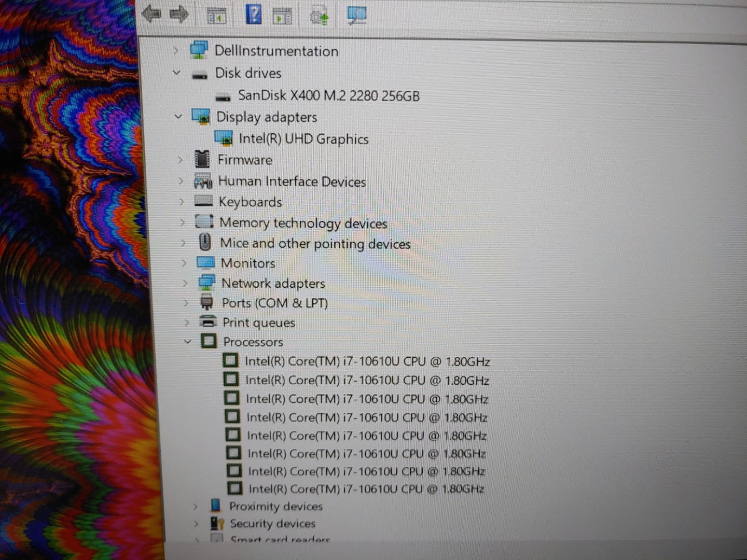Screen dimensions: 747x560
Task: Expand the Security devices category
Action: 196,524
